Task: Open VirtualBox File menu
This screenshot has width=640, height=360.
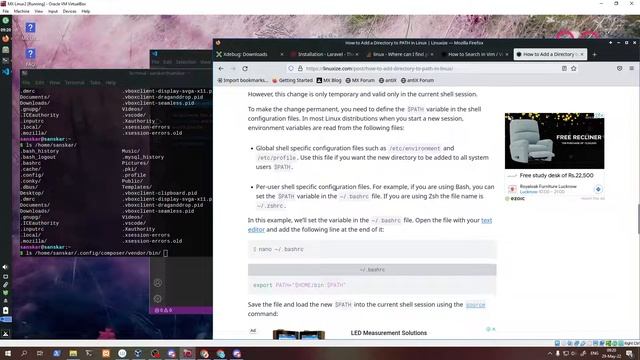Action: click(x=6, y=11)
